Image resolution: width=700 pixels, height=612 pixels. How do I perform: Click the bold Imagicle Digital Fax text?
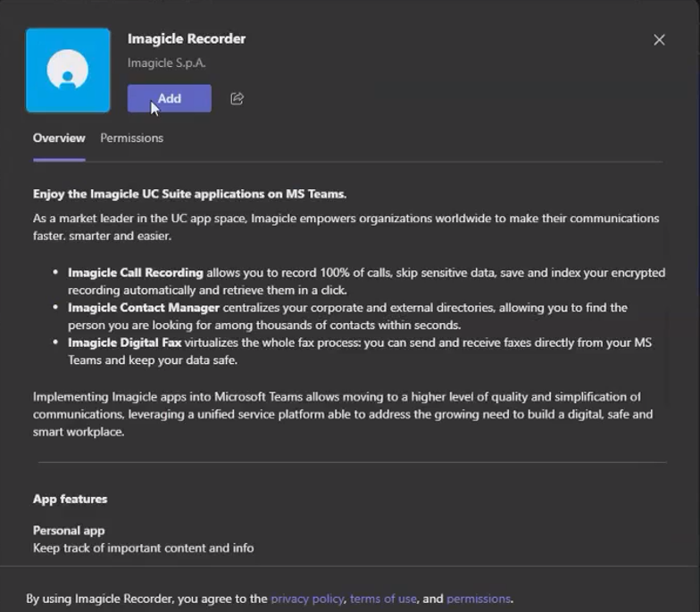pos(130,343)
